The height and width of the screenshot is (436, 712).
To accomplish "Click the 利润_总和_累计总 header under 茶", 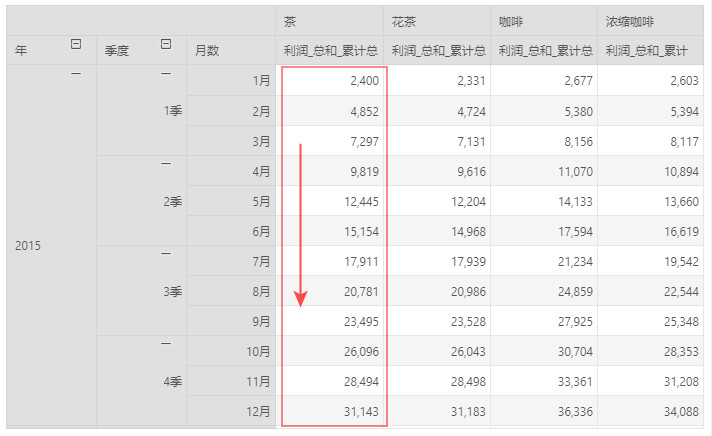I will pyautogui.click(x=330, y=50).
